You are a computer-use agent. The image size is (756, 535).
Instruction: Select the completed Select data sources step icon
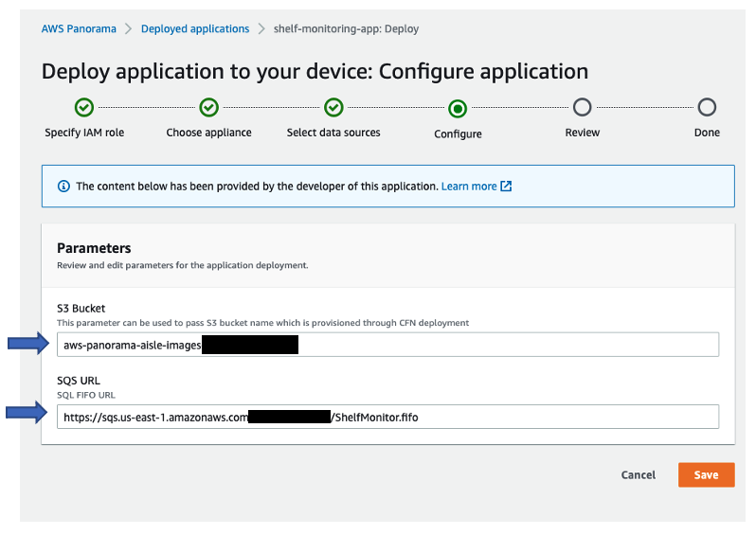pos(333,108)
